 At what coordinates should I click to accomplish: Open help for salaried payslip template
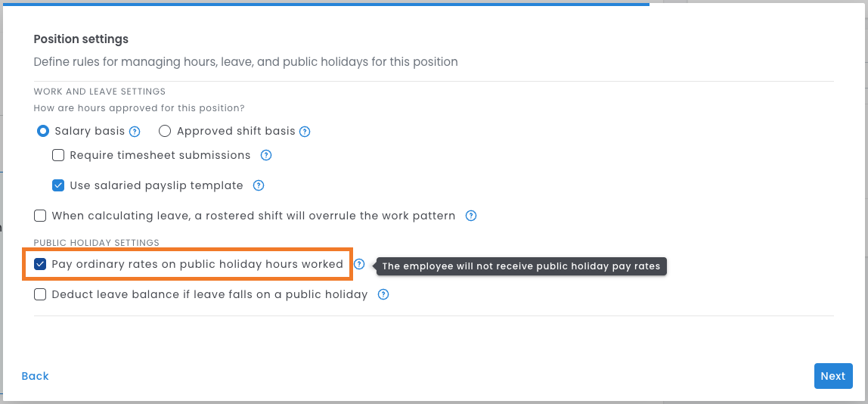click(259, 185)
